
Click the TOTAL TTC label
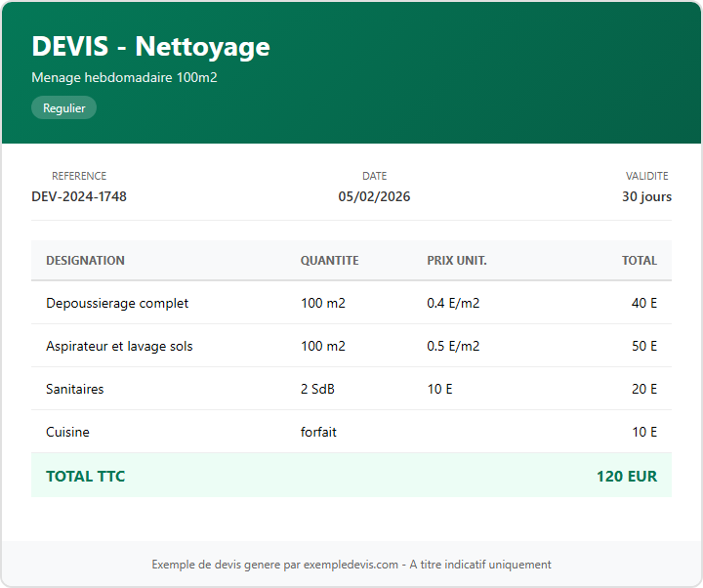85,477
